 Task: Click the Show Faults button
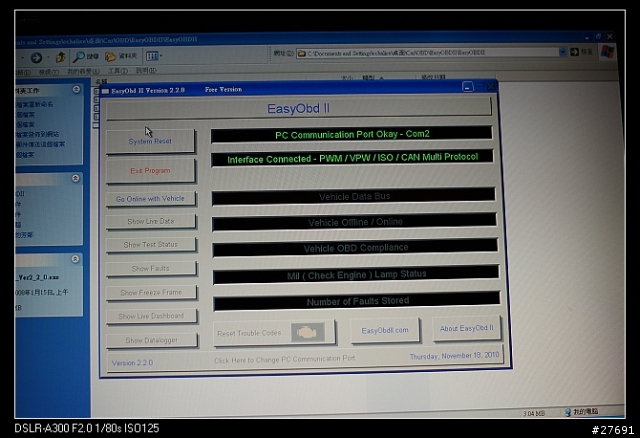[151, 269]
